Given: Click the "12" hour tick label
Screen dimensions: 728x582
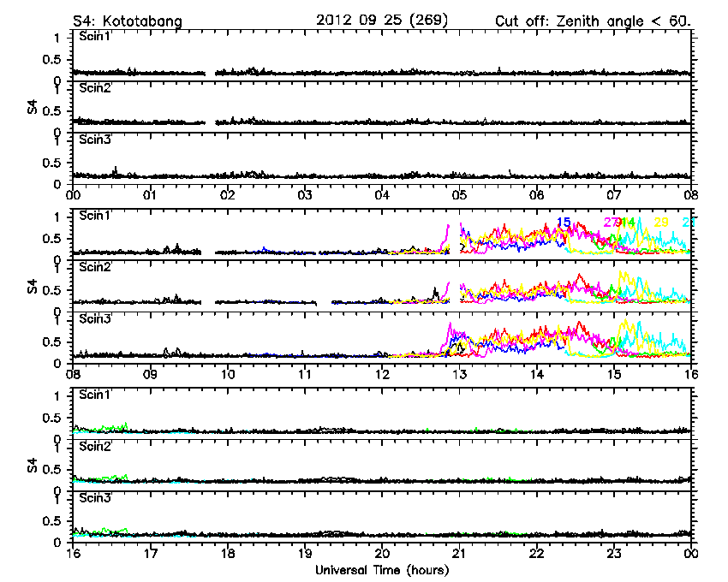Looking at the screenshot, I should (382, 374).
